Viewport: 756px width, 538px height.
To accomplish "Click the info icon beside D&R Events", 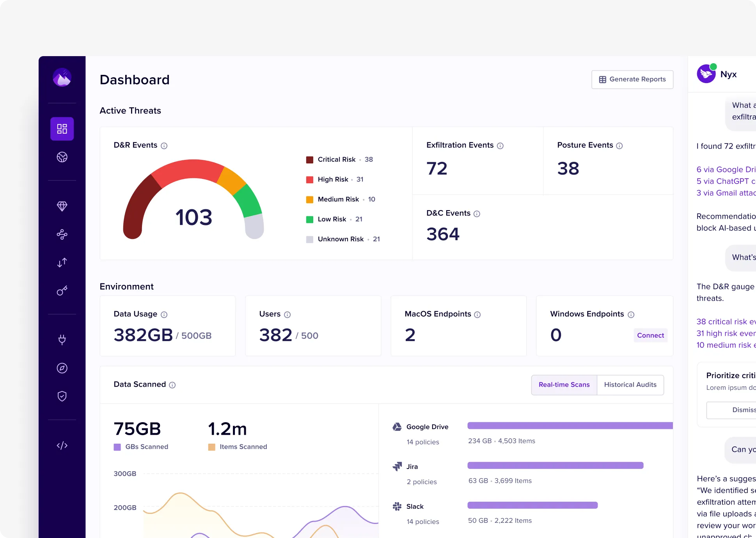I will pos(164,146).
